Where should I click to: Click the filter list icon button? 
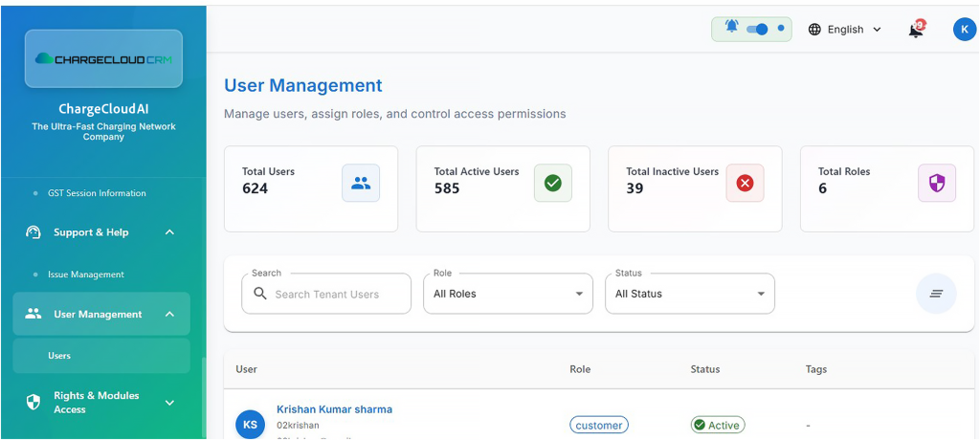pyautogui.click(x=936, y=294)
